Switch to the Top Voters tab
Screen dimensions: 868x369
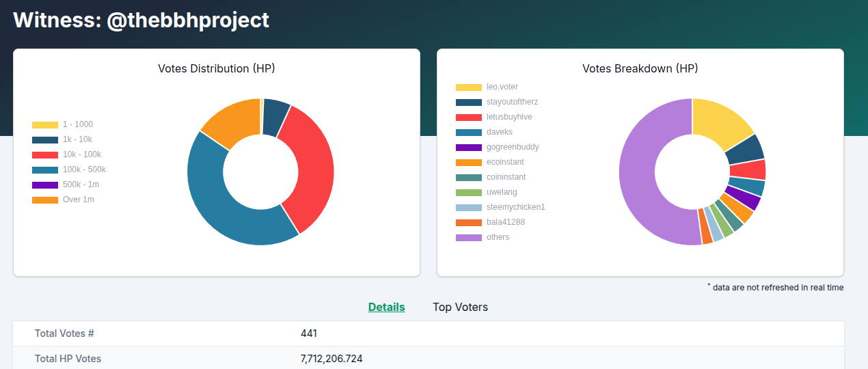460,307
